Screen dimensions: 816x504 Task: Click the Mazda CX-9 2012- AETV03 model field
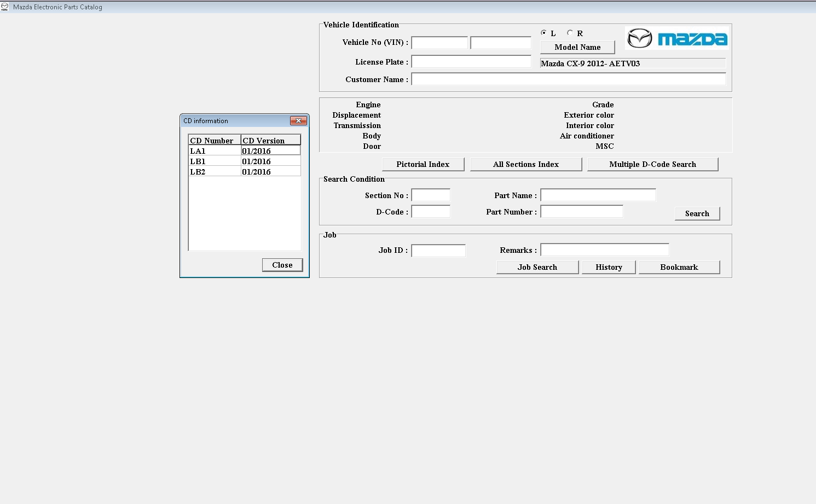click(633, 63)
